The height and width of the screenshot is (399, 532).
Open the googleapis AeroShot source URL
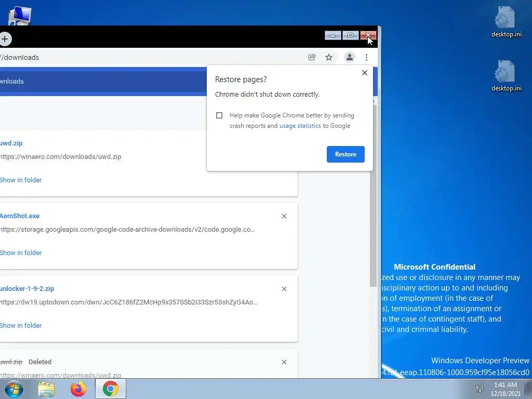point(127,229)
